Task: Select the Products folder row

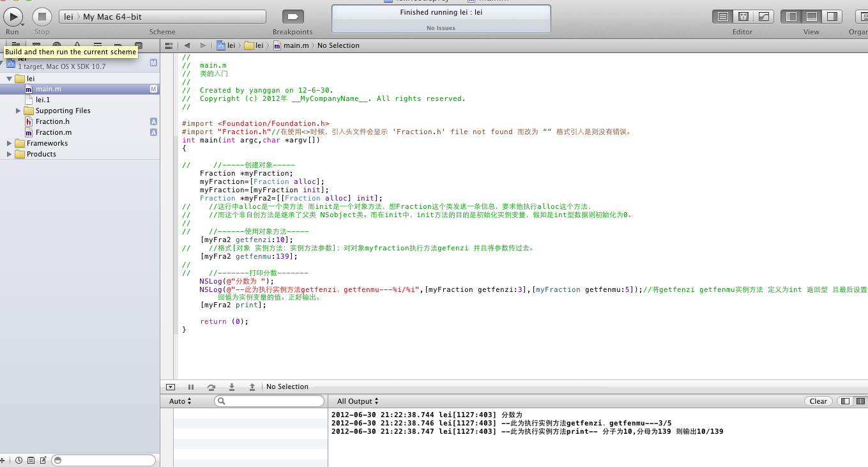Action: tap(80, 154)
